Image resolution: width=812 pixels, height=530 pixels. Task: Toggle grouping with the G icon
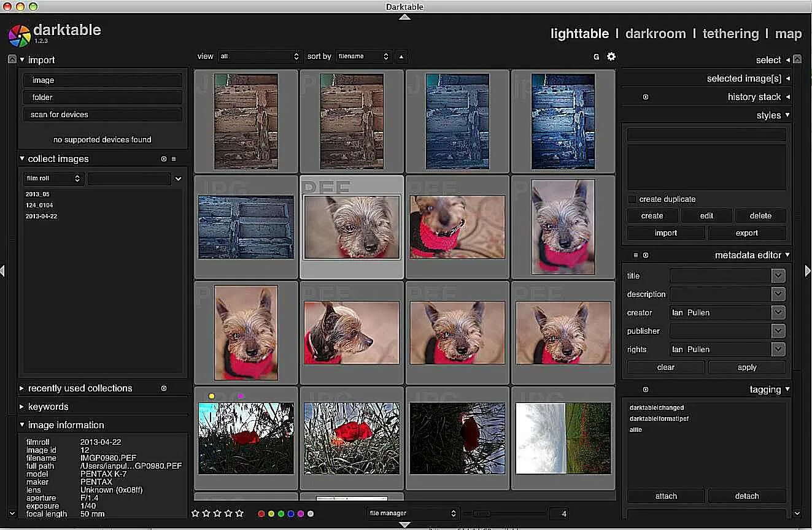(x=596, y=56)
